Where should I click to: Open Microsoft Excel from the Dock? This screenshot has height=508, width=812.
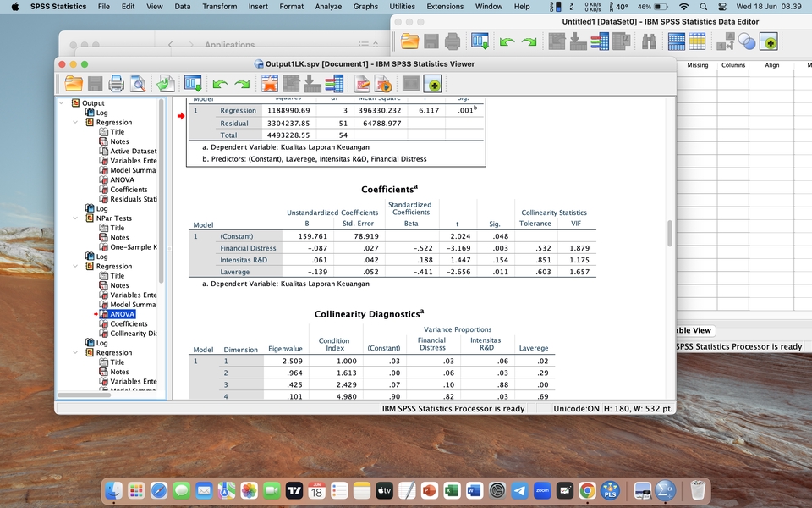pyautogui.click(x=451, y=490)
